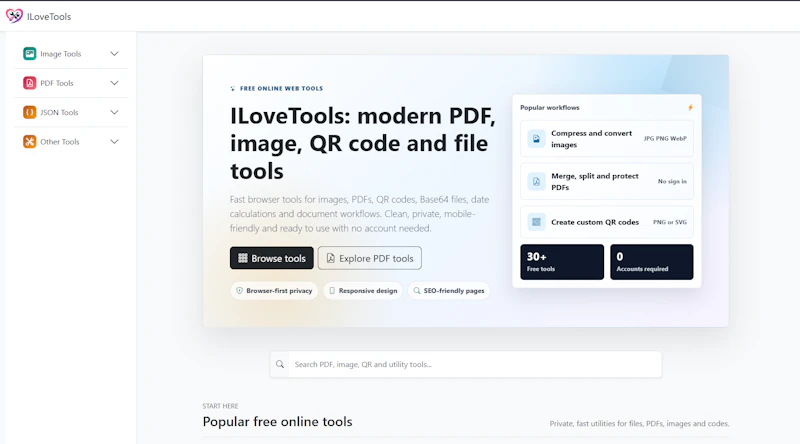Viewport: 800px width, 444px height.
Task: Click the magnifier icon in SEO-friendly badge
Action: pyautogui.click(x=417, y=291)
